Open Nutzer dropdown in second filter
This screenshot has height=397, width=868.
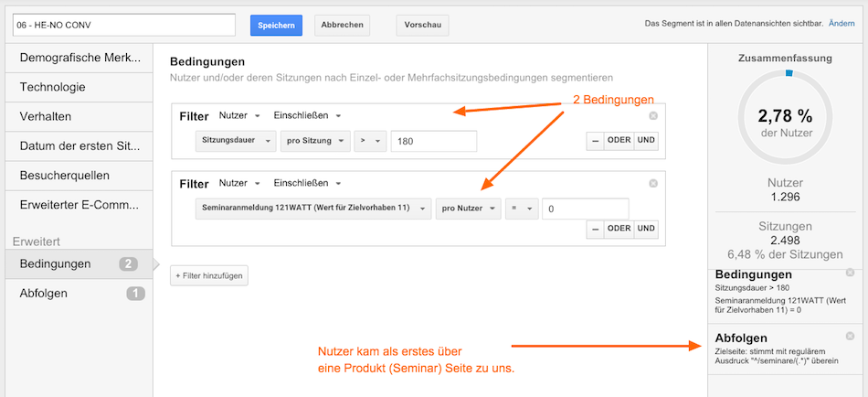(x=239, y=183)
